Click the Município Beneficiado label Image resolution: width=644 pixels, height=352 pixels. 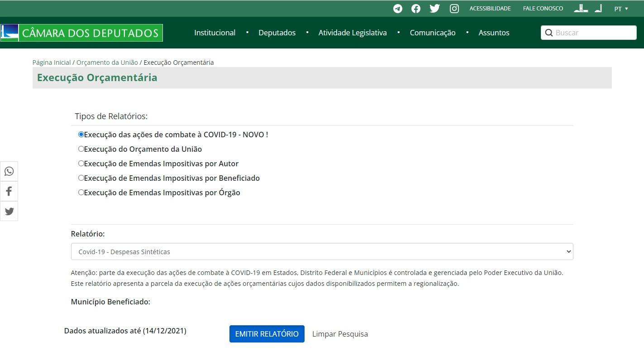click(110, 302)
